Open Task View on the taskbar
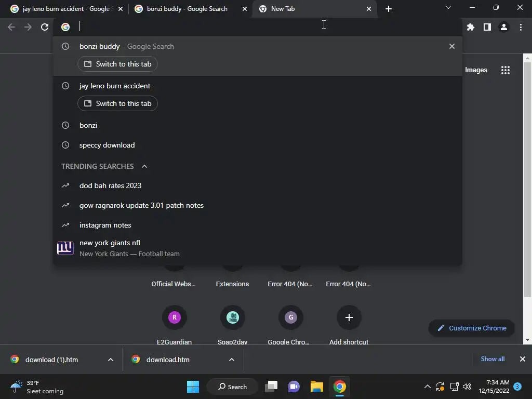This screenshot has height=399, width=532. point(271,387)
